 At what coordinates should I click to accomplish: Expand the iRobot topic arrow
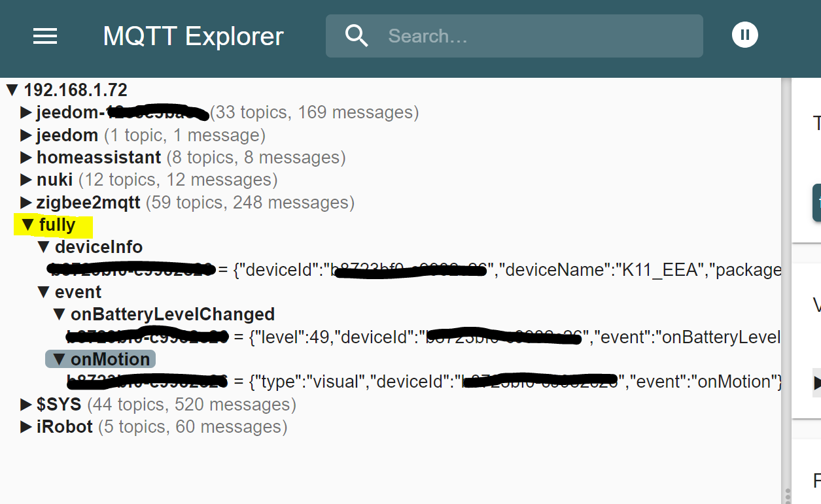pos(26,428)
